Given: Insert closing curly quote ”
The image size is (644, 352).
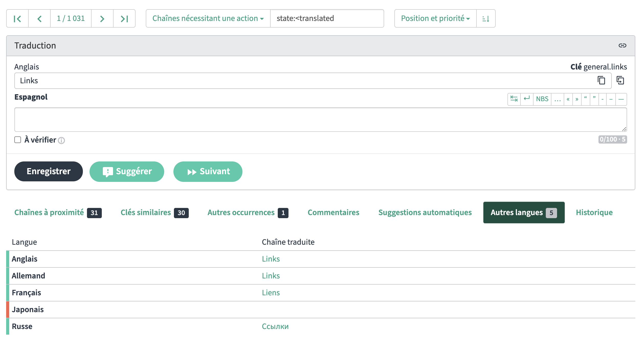Looking at the screenshot, I should pos(594,99).
